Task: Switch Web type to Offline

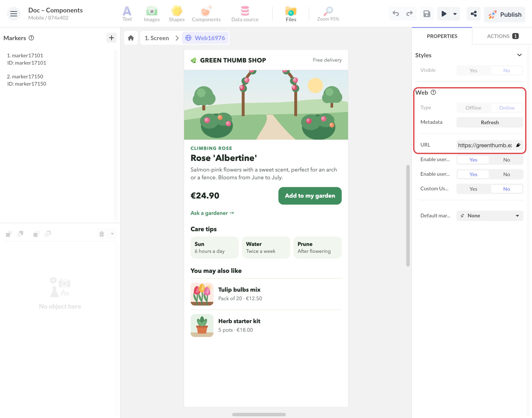Action: tap(473, 108)
